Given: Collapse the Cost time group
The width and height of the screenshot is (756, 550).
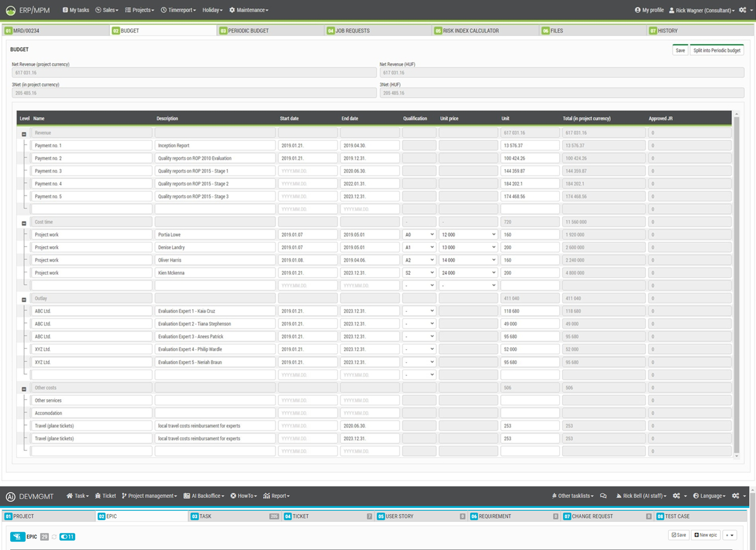Looking at the screenshot, I should point(24,224).
